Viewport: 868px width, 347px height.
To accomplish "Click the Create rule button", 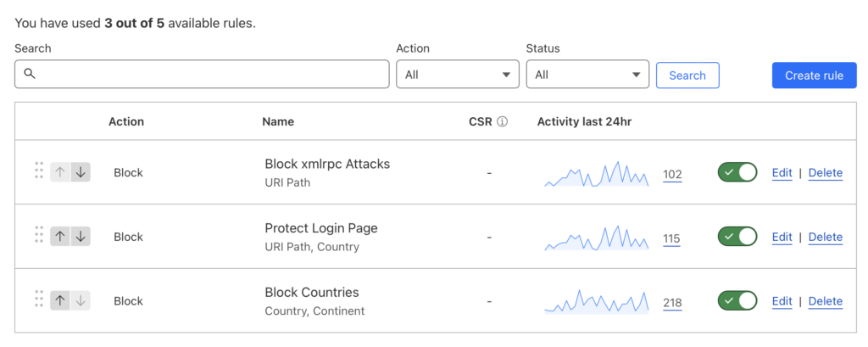I will 815,76.
